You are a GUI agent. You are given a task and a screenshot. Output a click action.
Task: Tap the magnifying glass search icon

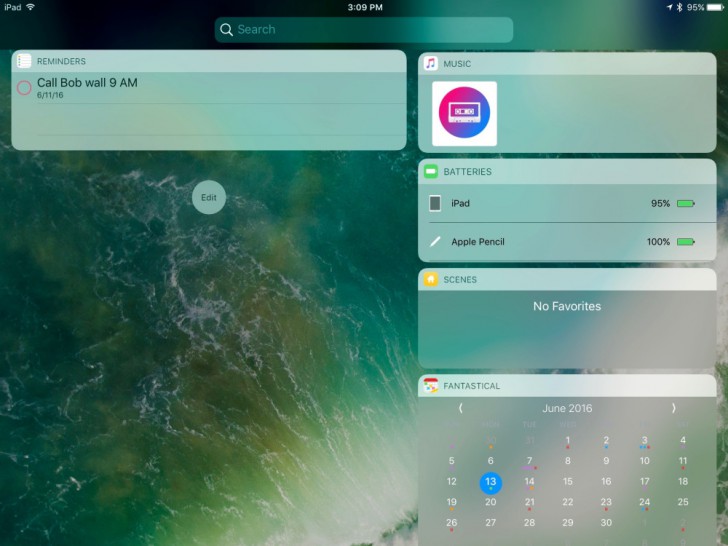226,30
